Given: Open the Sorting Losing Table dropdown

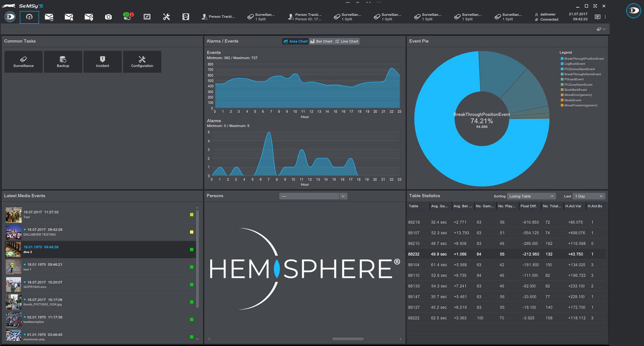Looking at the screenshot, I should click(531, 196).
